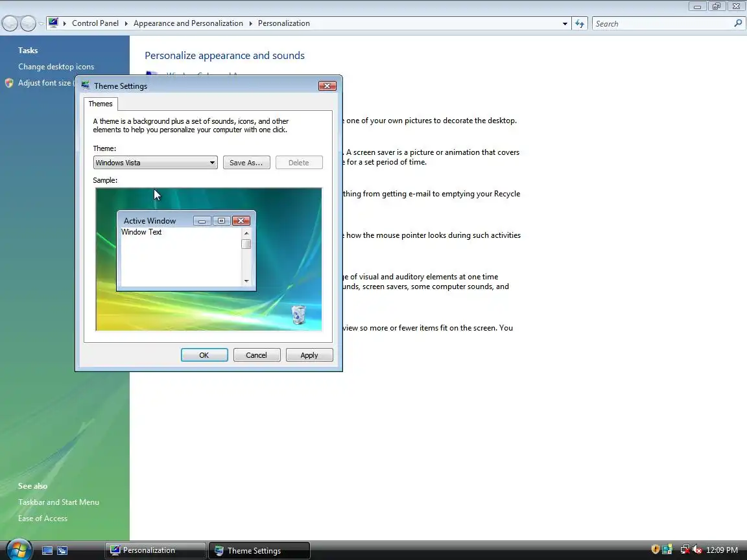Click the muted volume tray icon
Screen dimensions: 747x560
697,550
